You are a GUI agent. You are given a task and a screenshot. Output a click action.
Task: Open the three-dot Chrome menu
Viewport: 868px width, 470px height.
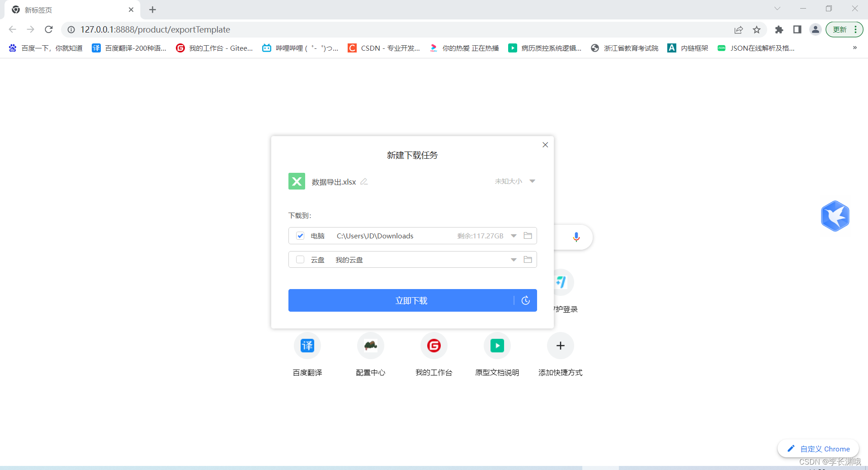click(x=856, y=29)
